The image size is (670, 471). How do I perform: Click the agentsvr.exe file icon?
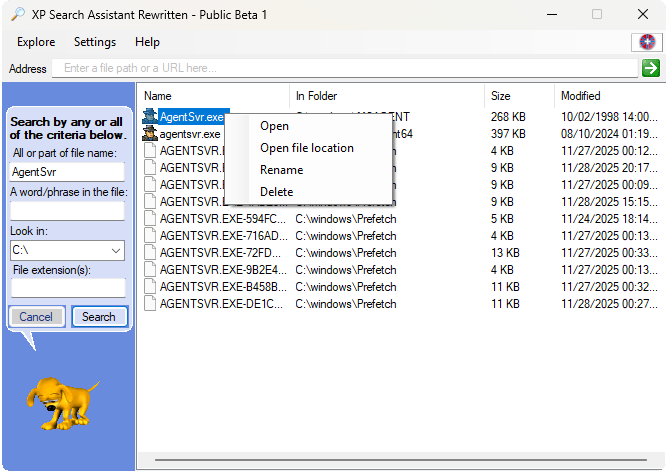pos(150,134)
